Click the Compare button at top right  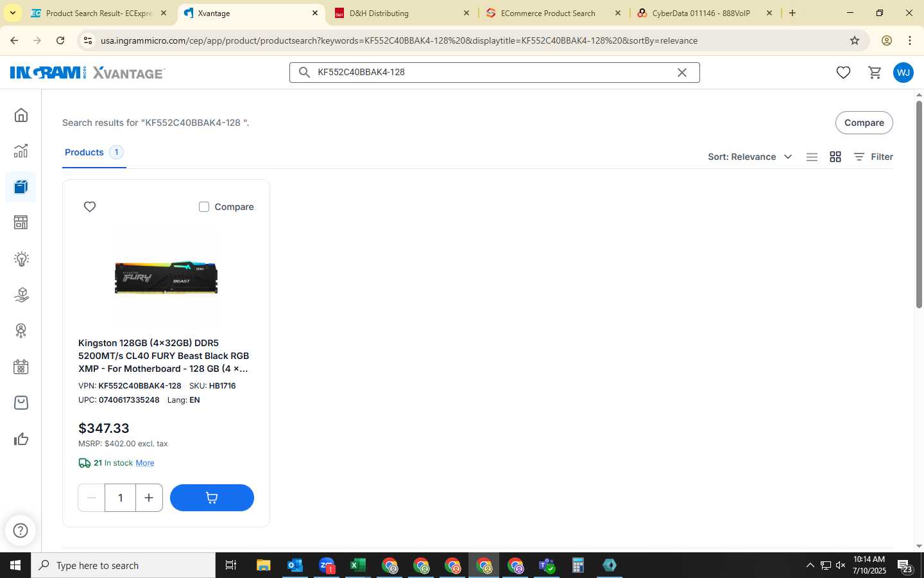click(864, 123)
